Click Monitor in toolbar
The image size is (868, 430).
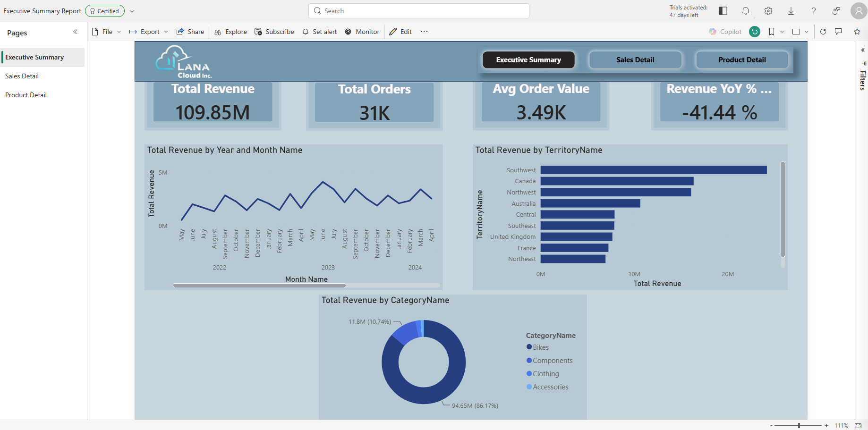point(362,32)
